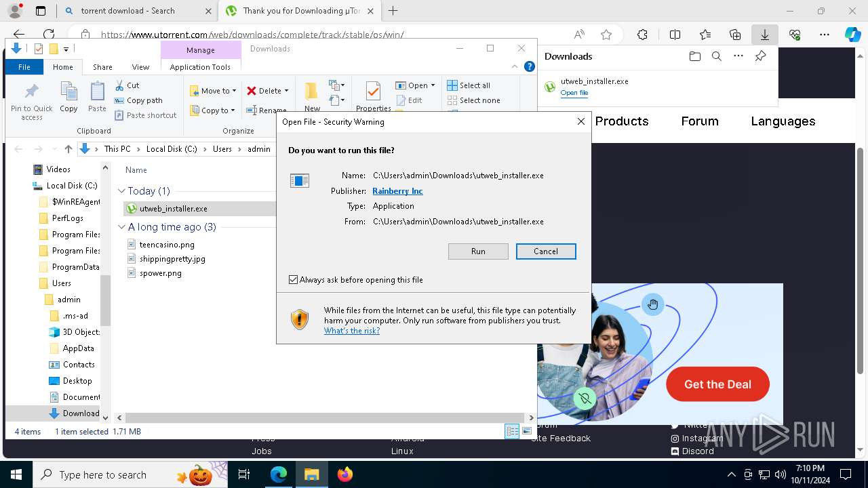Open Edge Settings and more menu

[825, 35]
